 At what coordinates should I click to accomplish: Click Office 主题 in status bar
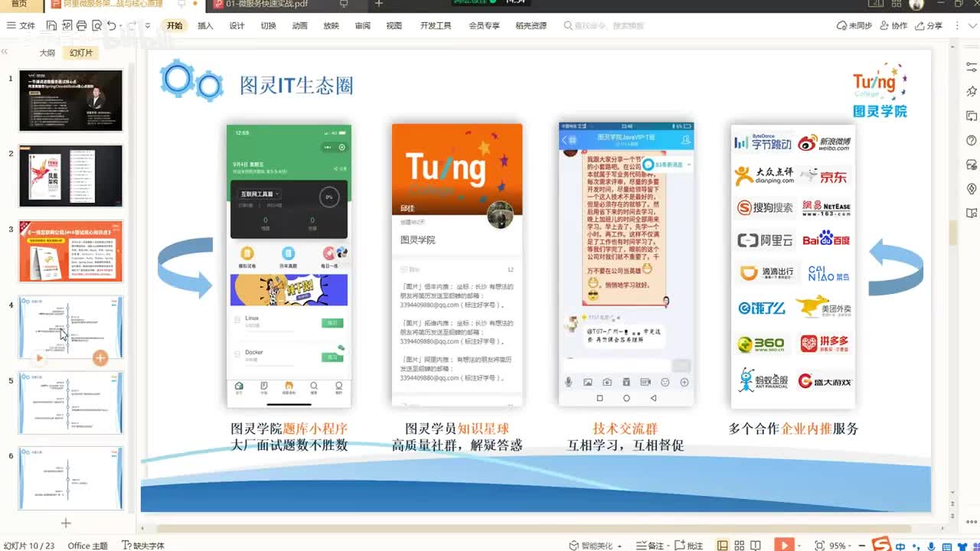[x=87, y=546]
